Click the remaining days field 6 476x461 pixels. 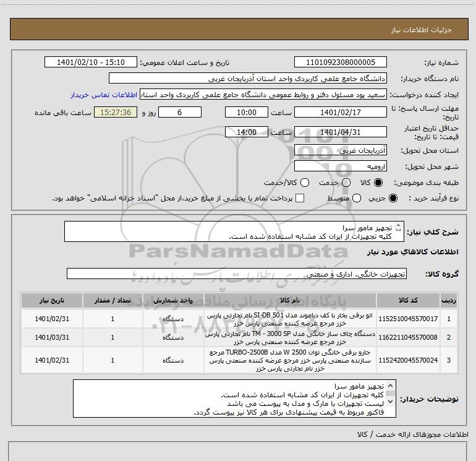click(x=180, y=112)
